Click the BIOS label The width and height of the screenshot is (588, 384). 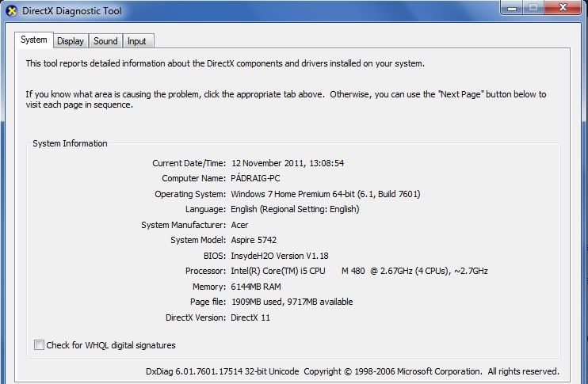point(215,256)
